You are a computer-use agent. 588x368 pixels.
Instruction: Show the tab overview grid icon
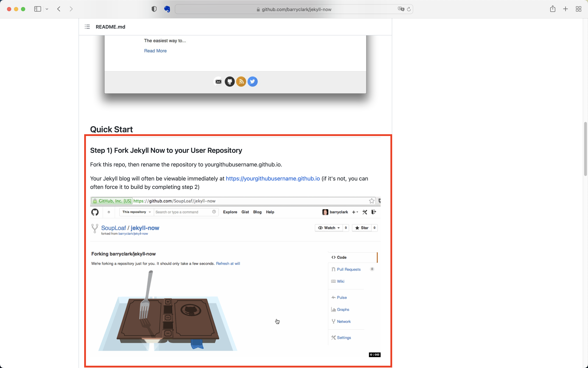pyautogui.click(x=579, y=9)
